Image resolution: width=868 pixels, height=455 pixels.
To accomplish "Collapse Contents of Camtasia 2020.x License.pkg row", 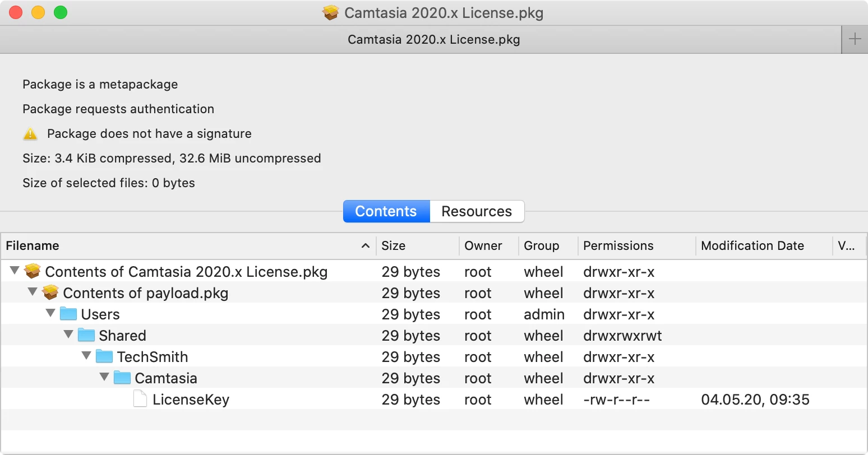I will [15, 271].
